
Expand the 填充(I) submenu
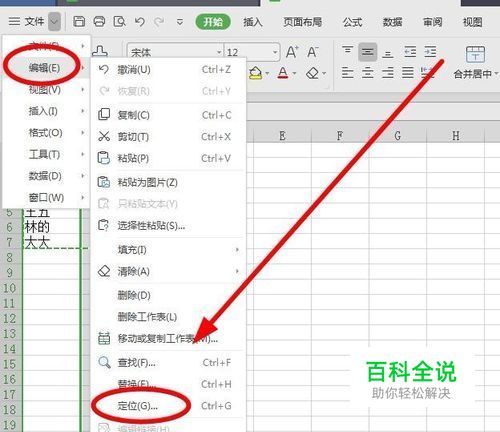coord(168,250)
